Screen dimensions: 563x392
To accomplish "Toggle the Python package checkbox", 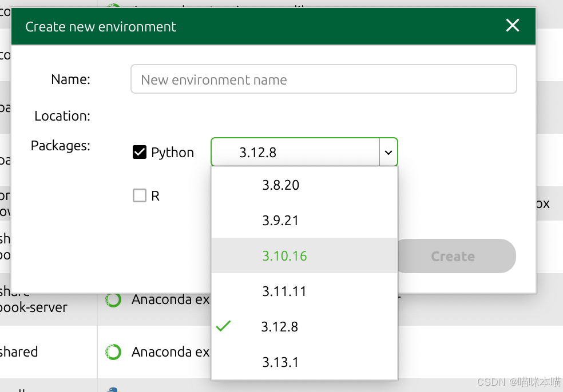I will (139, 152).
